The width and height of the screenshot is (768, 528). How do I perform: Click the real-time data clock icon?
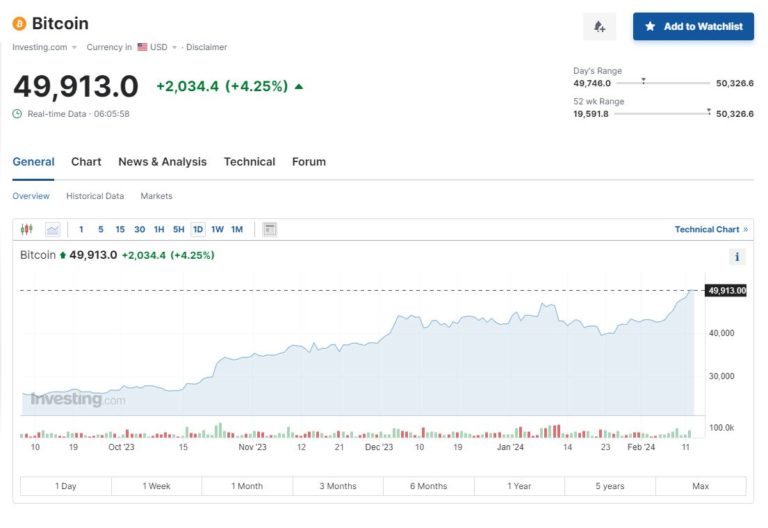tap(17, 114)
